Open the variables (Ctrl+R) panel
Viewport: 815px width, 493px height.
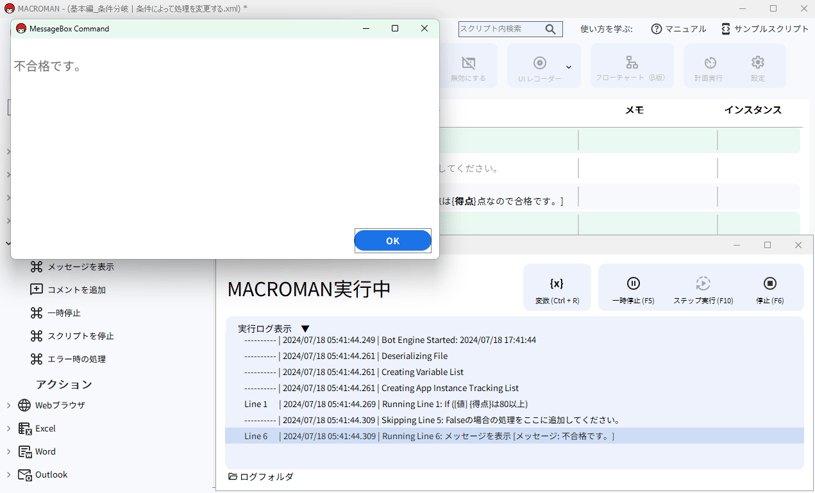pos(557,288)
